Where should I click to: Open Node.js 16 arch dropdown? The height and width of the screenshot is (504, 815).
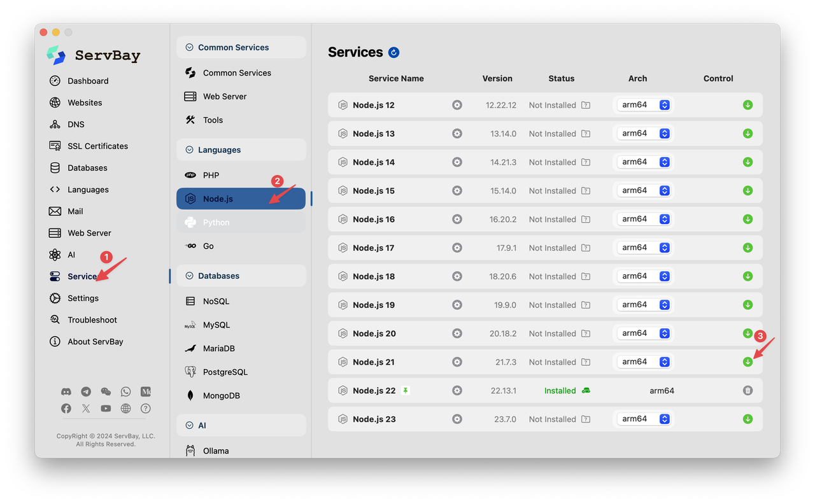point(644,219)
